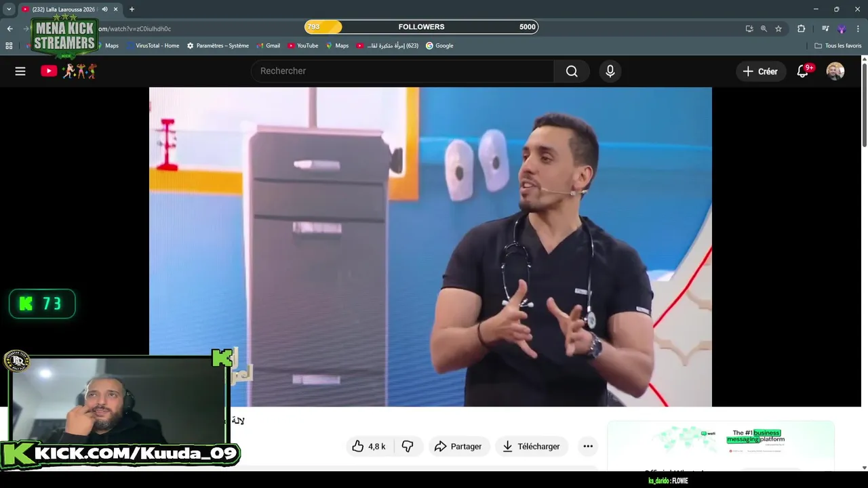Open the zoom level indicator icon
The height and width of the screenshot is (488, 868).
tap(764, 28)
